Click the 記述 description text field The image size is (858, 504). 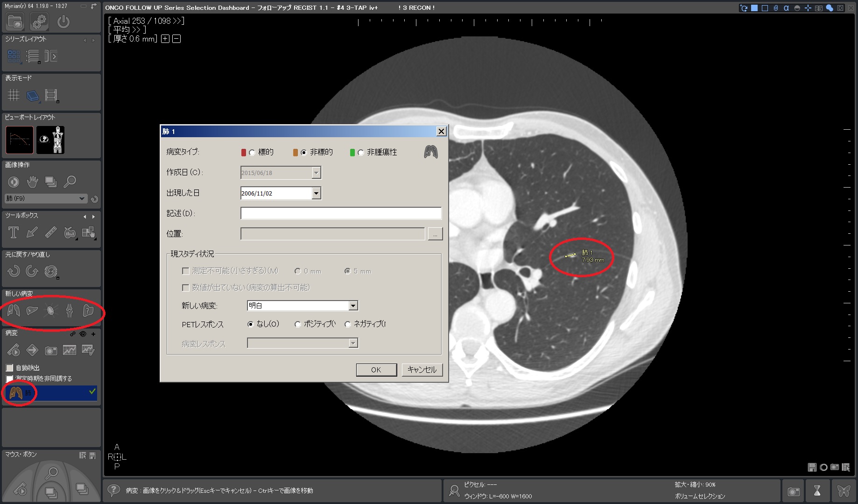341,213
